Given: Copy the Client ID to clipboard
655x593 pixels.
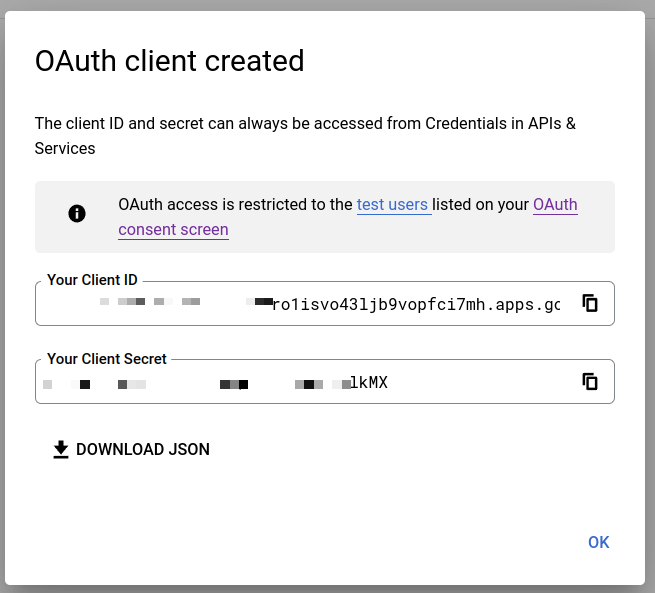Looking at the screenshot, I should pyautogui.click(x=590, y=303).
